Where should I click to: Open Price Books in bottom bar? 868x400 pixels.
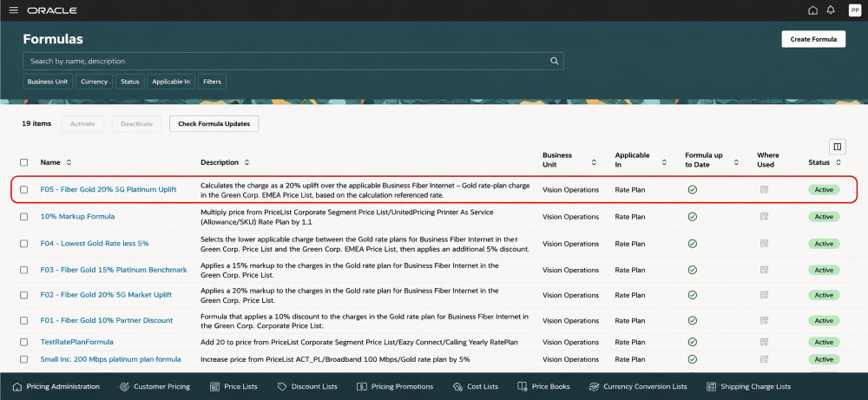click(x=543, y=387)
